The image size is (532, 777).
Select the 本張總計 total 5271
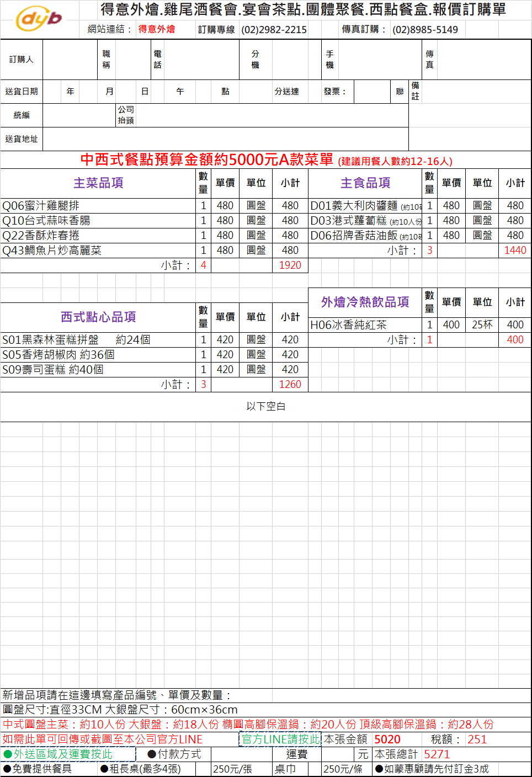tap(437, 754)
